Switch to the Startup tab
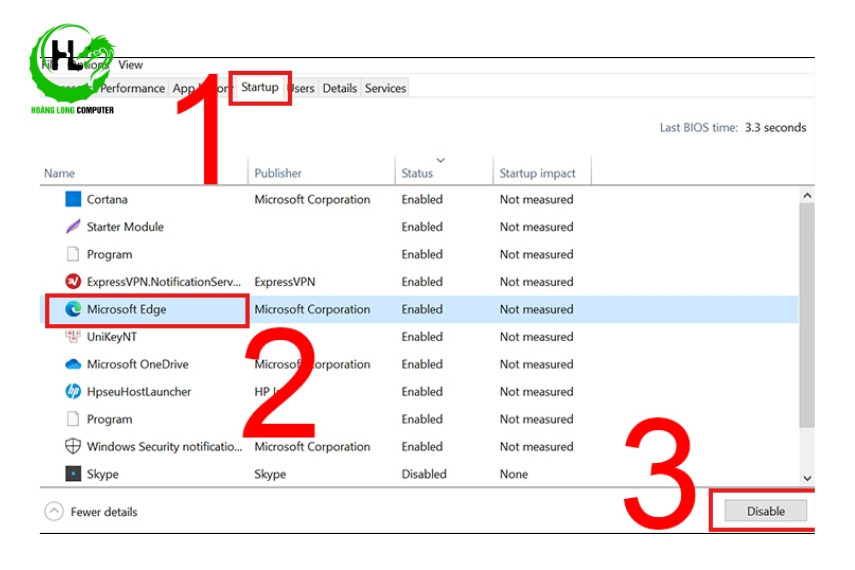 (x=260, y=87)
